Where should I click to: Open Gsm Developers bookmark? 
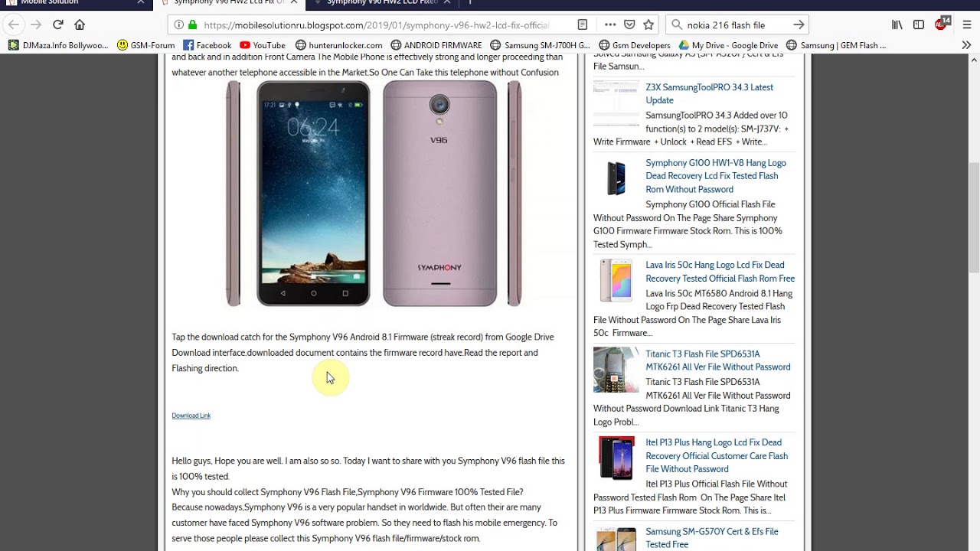(x=635, y=45)
